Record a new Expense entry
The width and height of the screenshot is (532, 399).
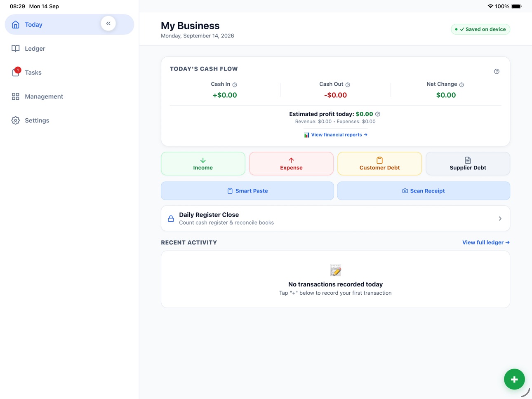point(291,164)
